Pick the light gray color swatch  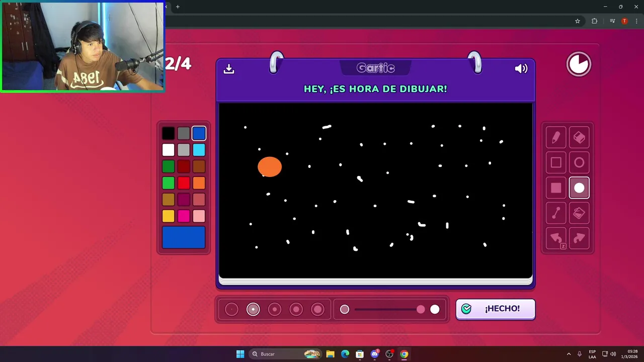pos(184,150)
